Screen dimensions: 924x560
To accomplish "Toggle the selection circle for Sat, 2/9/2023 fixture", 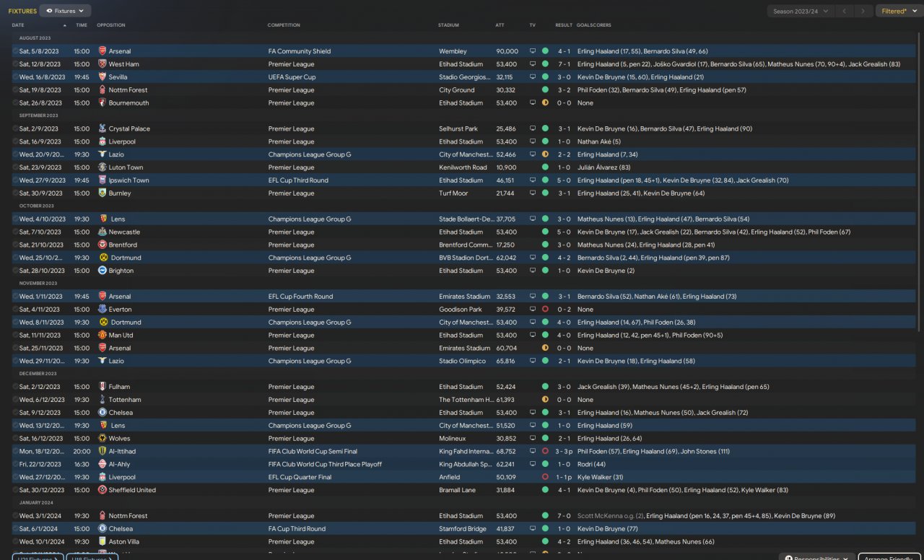I will pos(15,129).
